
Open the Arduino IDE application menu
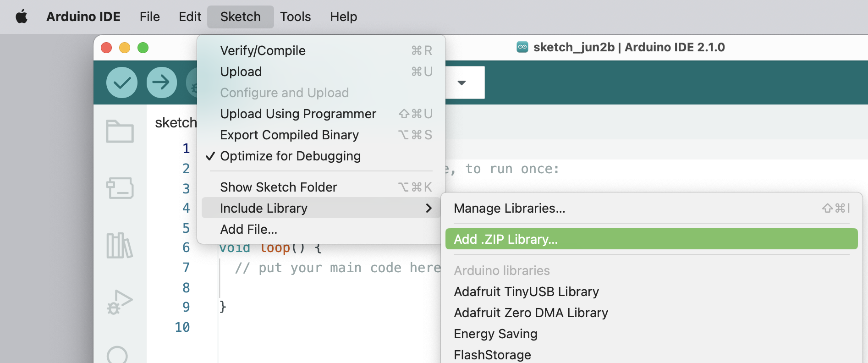[x=83, y=17]
